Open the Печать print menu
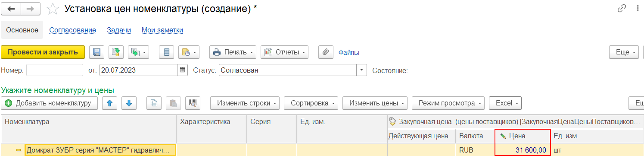This screenshot has width=644, height=156. 233,52
